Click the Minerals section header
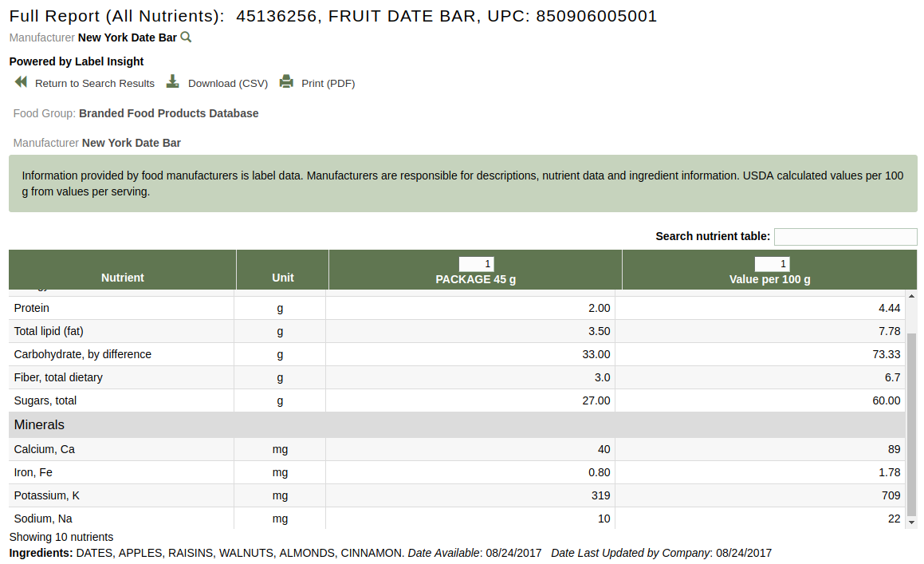The height and width of the screenshot is (564, 924). (38, 424)
